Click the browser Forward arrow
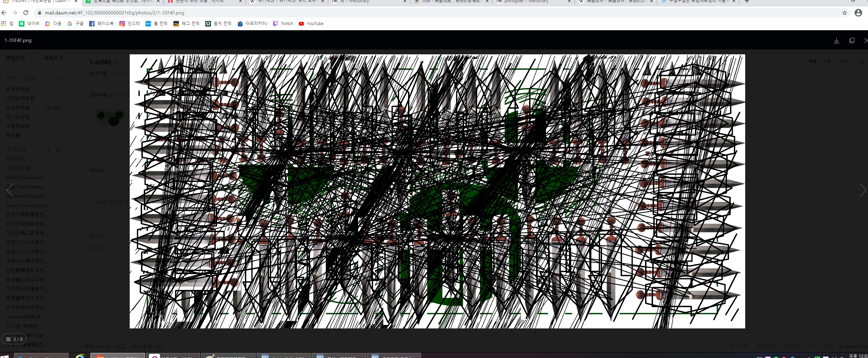 [15, 13]
